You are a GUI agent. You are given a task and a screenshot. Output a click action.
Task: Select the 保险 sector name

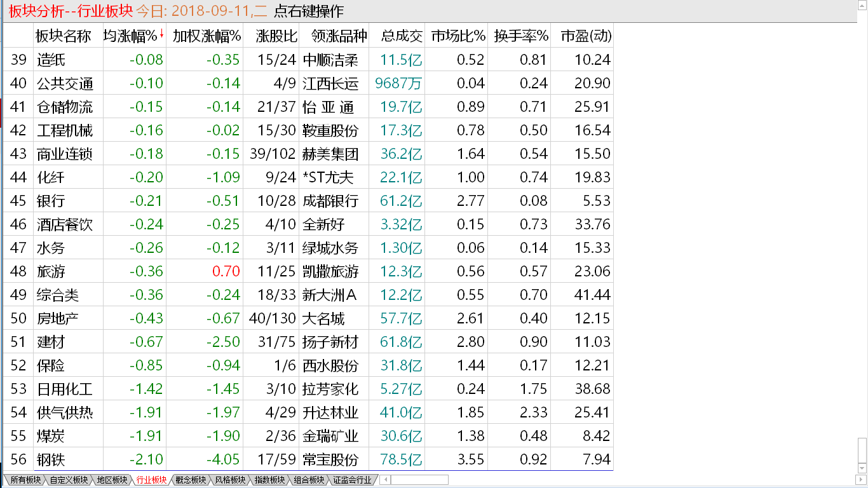point(51,365)
